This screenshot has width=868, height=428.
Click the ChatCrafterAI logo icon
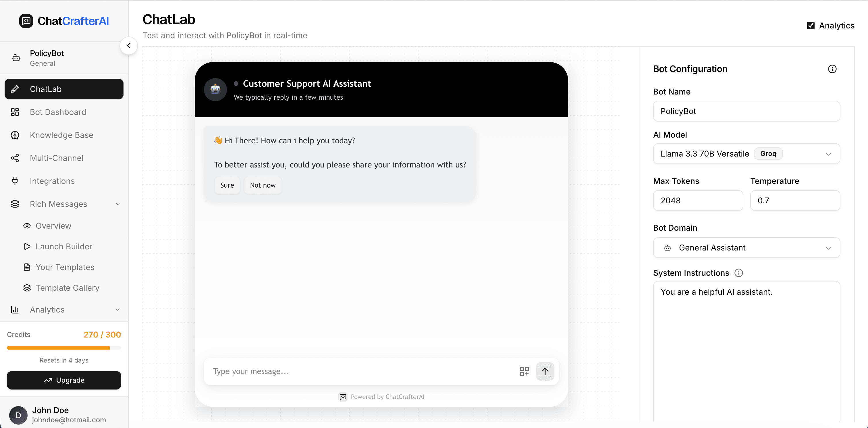pos(26,21)
